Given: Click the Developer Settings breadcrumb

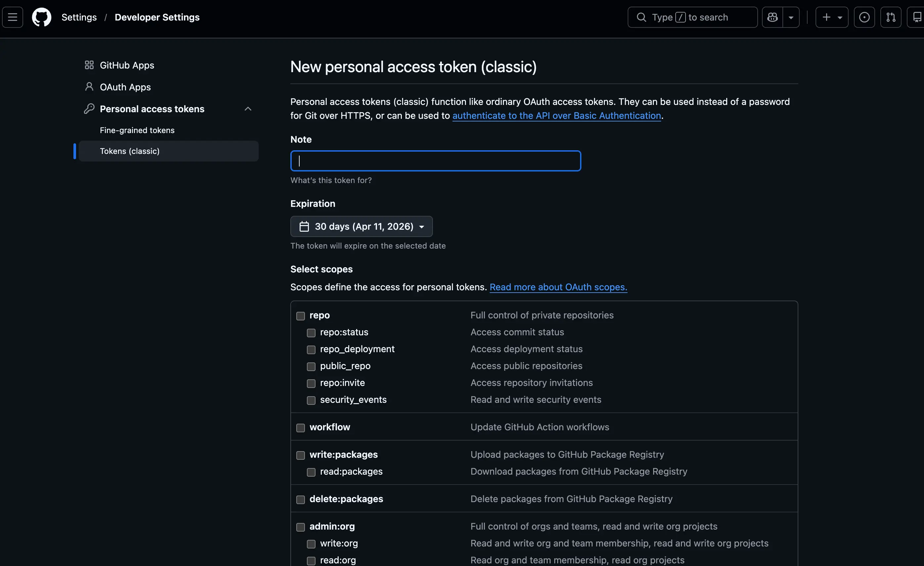Looking at the screenshot, I should 157,17.
